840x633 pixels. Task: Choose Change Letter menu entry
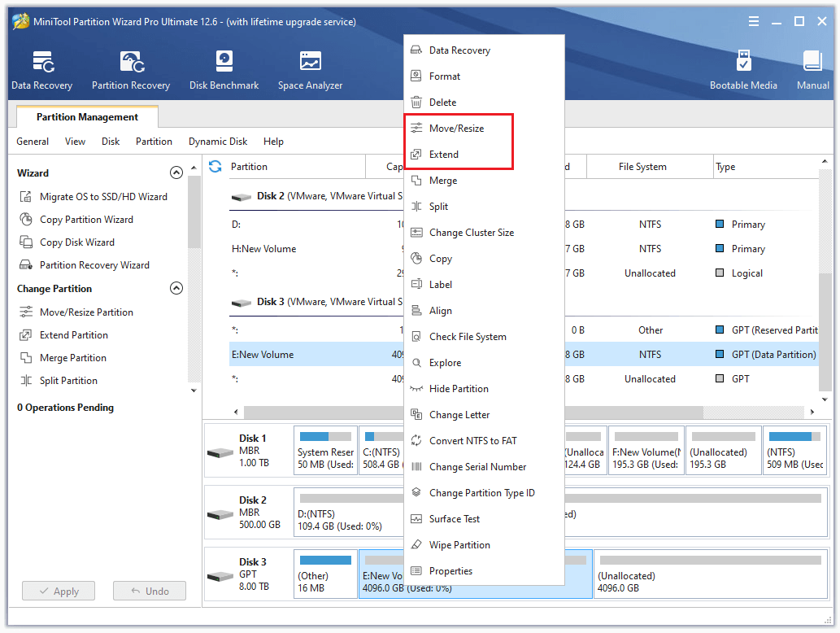484,415
